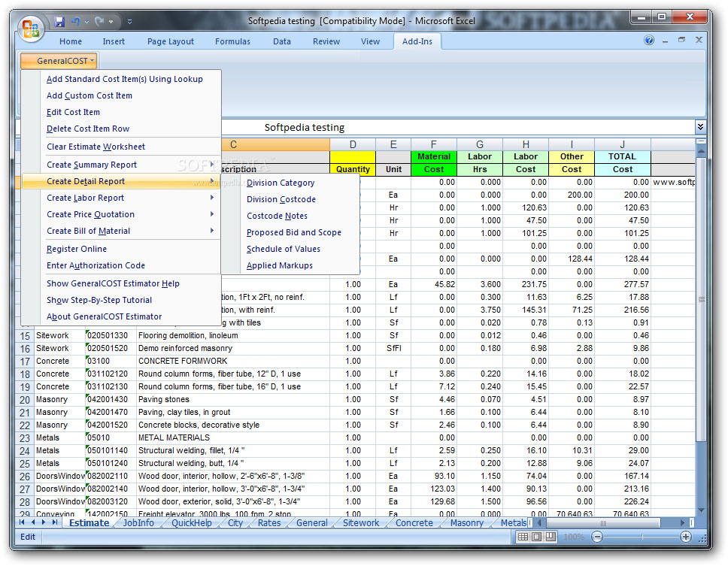Click the Office Button logo

pos(31,29)
